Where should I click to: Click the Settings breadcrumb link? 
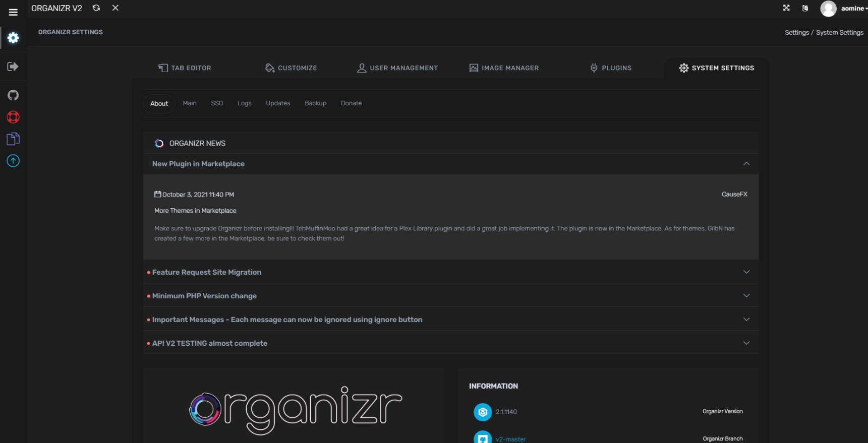pyautogui.click(x=796, y=33)
